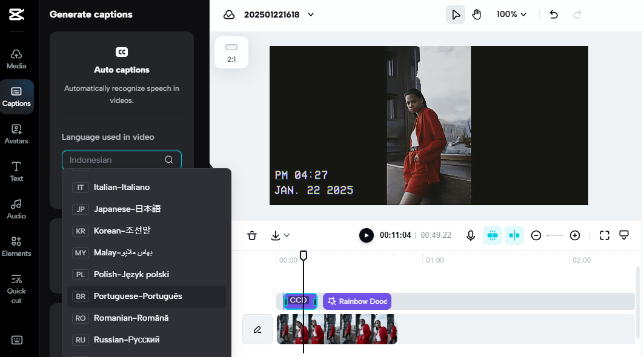Click the Auto captions CC icon

point(122,52)
